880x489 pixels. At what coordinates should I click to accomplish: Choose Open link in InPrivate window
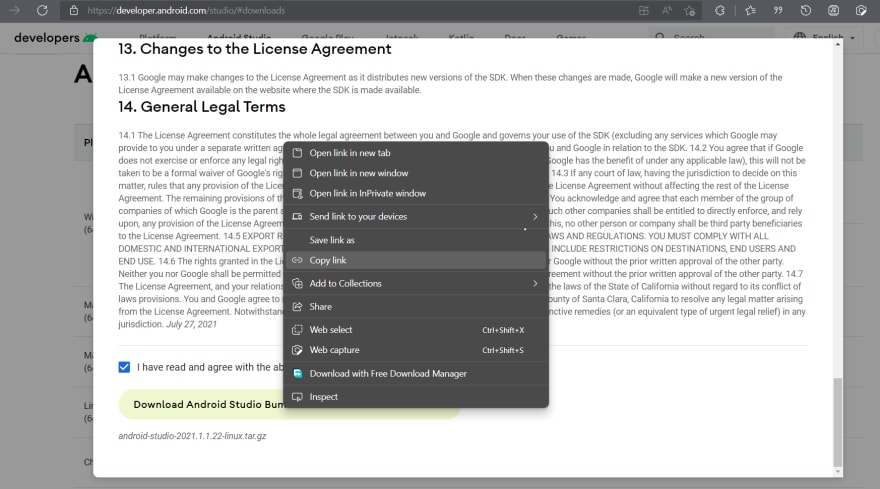tap(416, 193)
